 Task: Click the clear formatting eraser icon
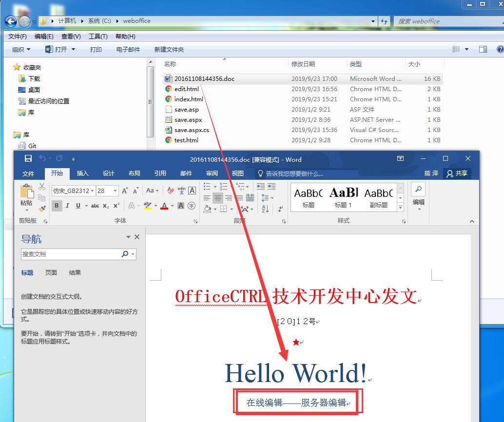click(x=171, y=191)
